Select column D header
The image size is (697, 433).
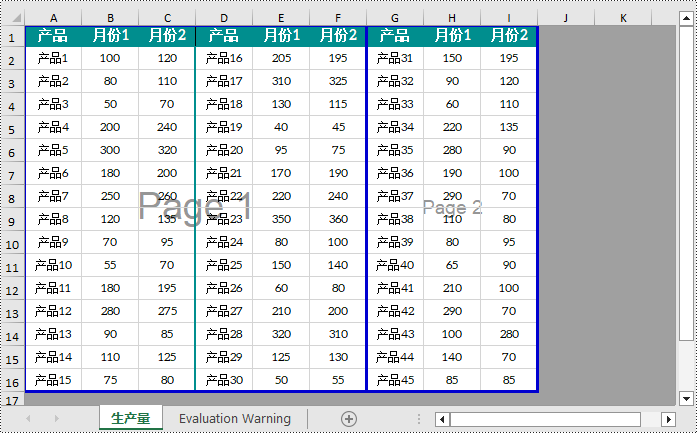224,18
